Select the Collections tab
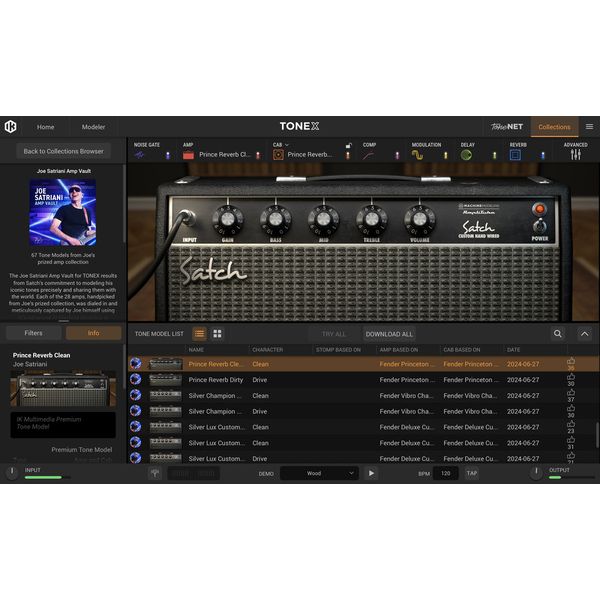The image size is (600, 600). click(x=554, y=127)
